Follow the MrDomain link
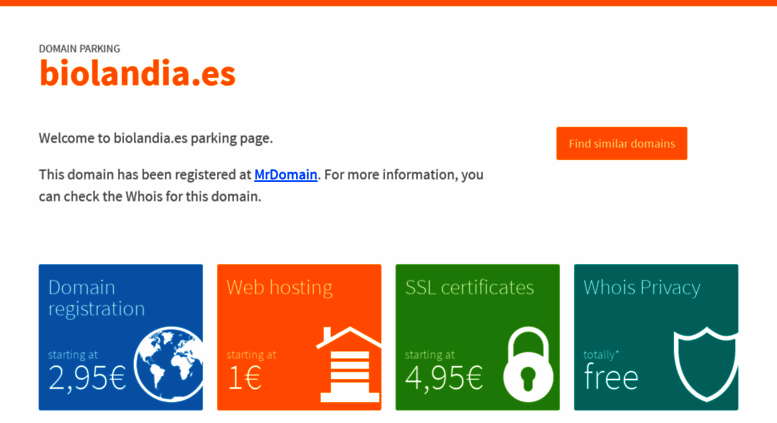This screenshot has width=777, height=423. 285,175
